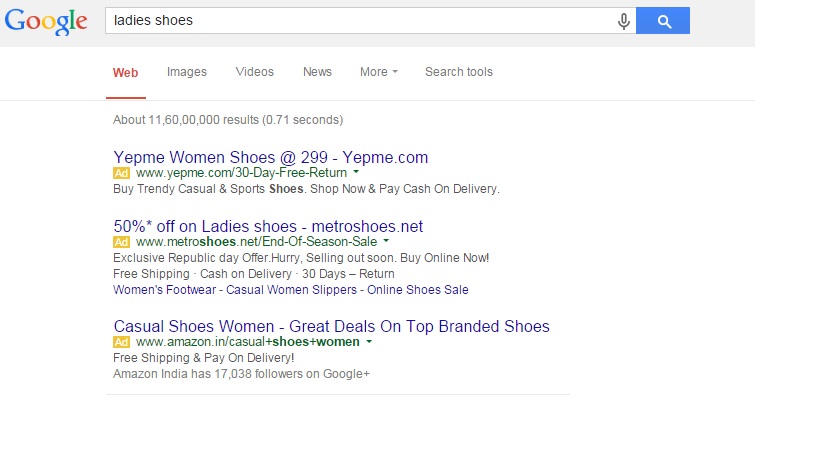Viewport: 819px width, 460px height.
Task: Follow the Women's Footwear sitelink
Action: click(165, 290)
